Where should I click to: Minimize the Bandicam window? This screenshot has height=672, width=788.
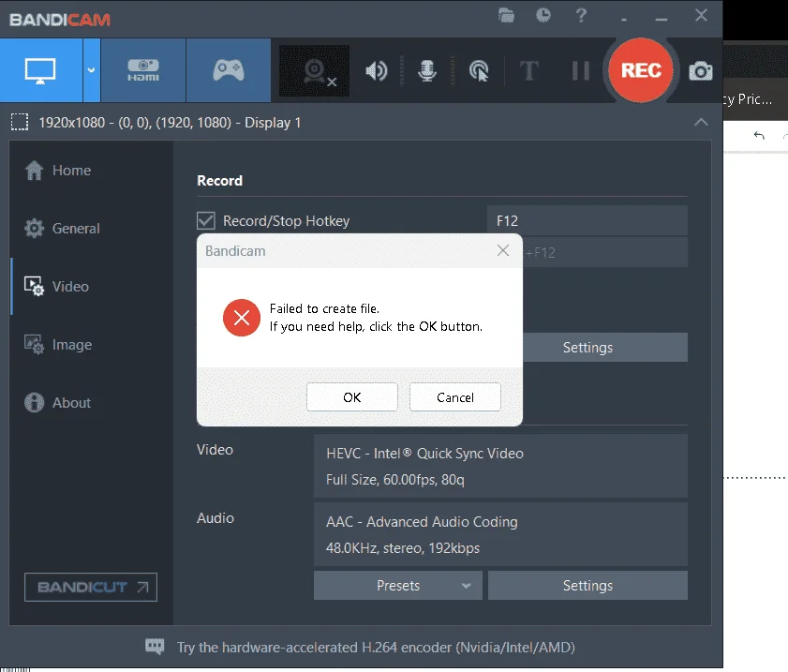(x=662, y=19)
